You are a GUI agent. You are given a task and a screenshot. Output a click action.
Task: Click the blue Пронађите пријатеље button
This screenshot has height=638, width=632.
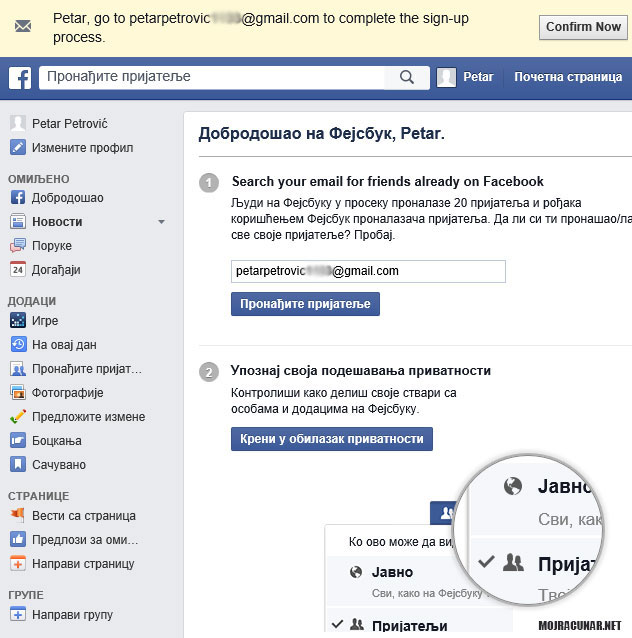[305, 304]
